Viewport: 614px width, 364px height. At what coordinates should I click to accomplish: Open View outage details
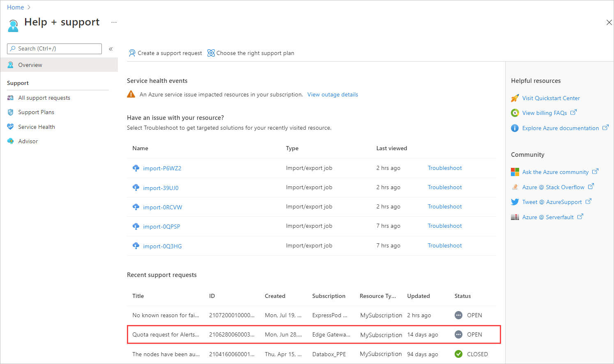(333, 94)
